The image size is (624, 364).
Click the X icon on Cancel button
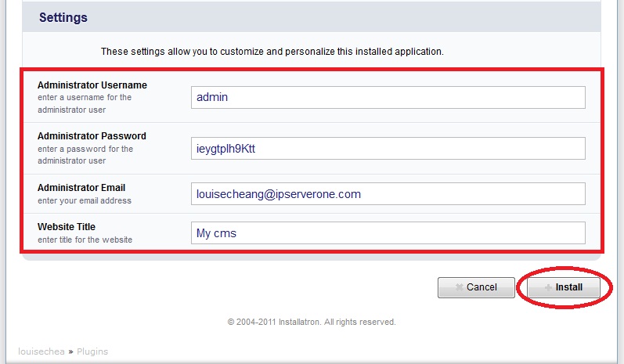[460, 287]
